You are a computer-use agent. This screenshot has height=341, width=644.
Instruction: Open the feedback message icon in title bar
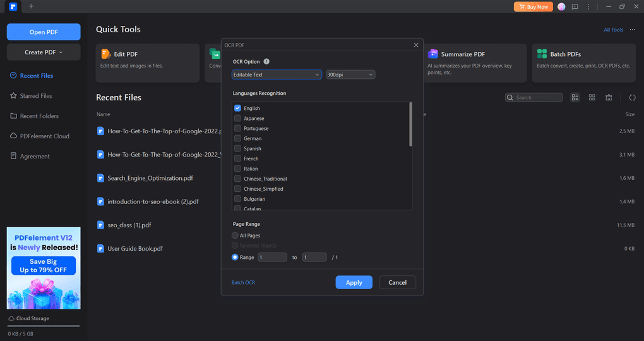click(575, 6)
